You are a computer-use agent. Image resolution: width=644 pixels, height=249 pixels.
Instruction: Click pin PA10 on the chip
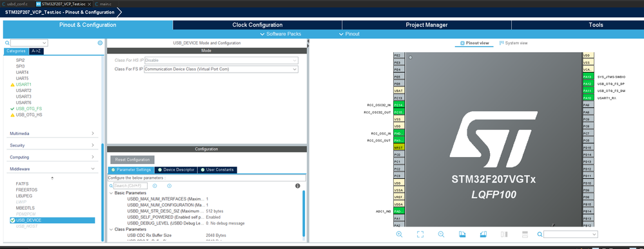[588, 98]
